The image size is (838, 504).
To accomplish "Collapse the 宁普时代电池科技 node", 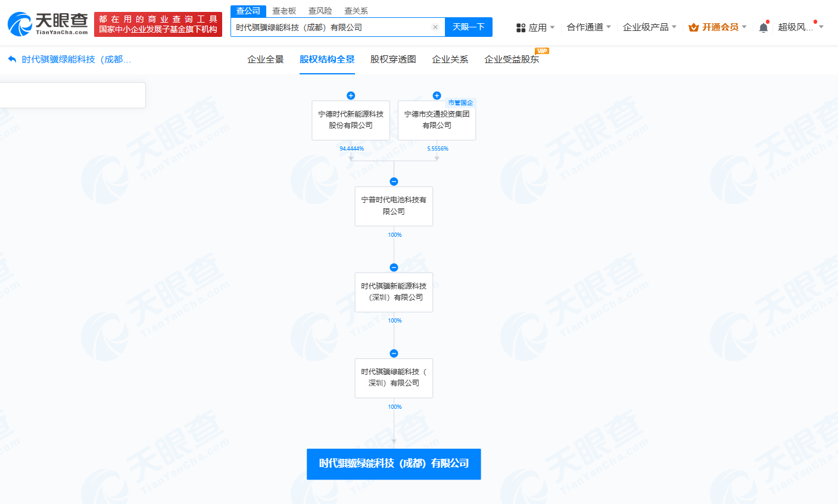I will point(394,181).
